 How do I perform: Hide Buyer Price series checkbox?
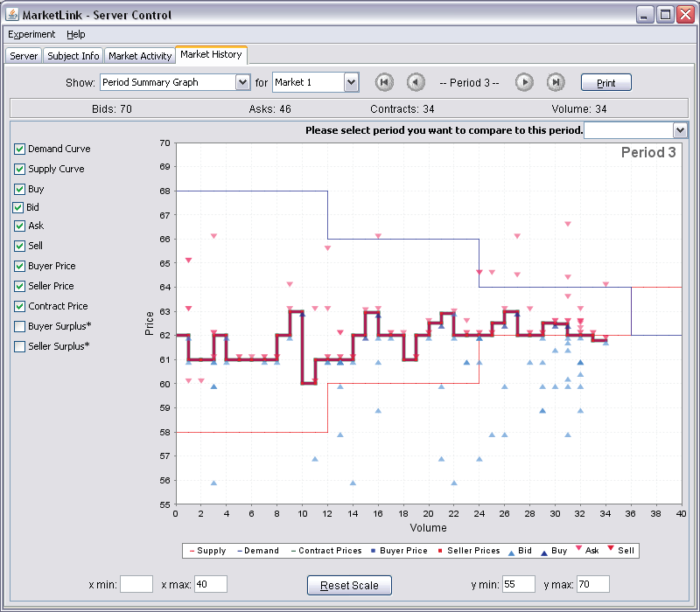[x=19, y=267]
